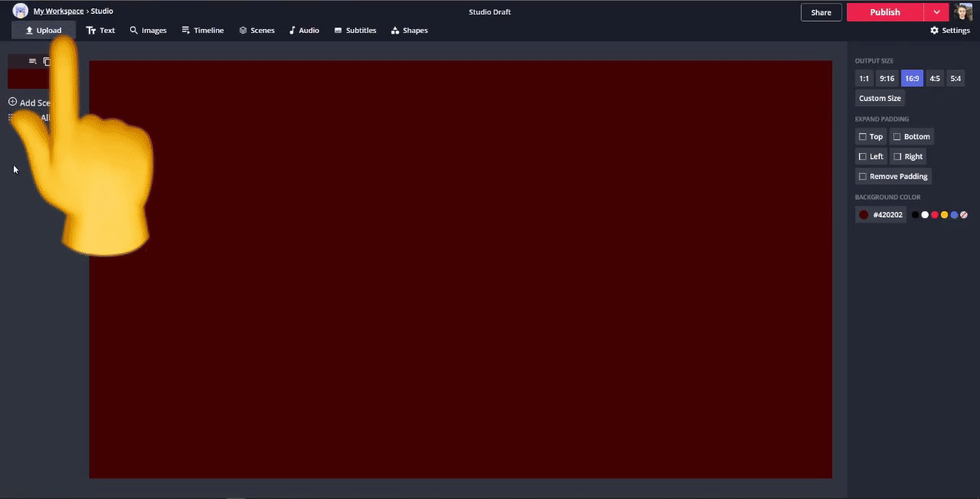This screenshot has height=499, width=980.
Task: Choose the transparent no-color dot
Action: [x=964, y=215]
